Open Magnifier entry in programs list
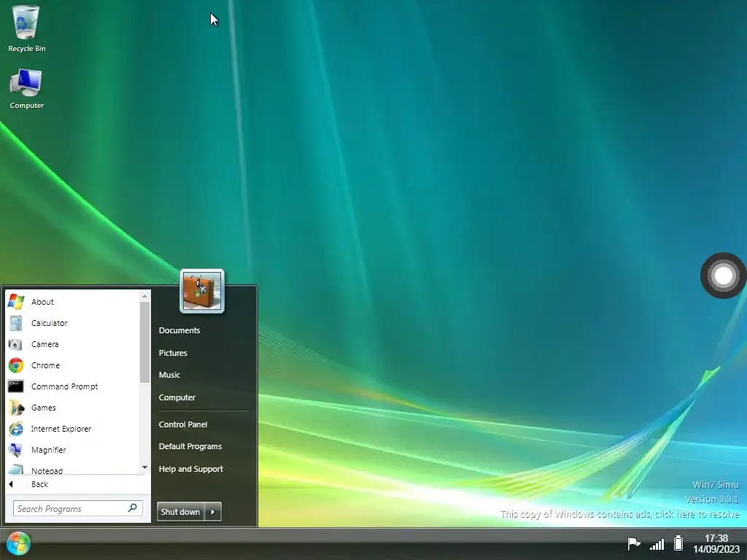The image size is (747, 560). coord(72,449)
